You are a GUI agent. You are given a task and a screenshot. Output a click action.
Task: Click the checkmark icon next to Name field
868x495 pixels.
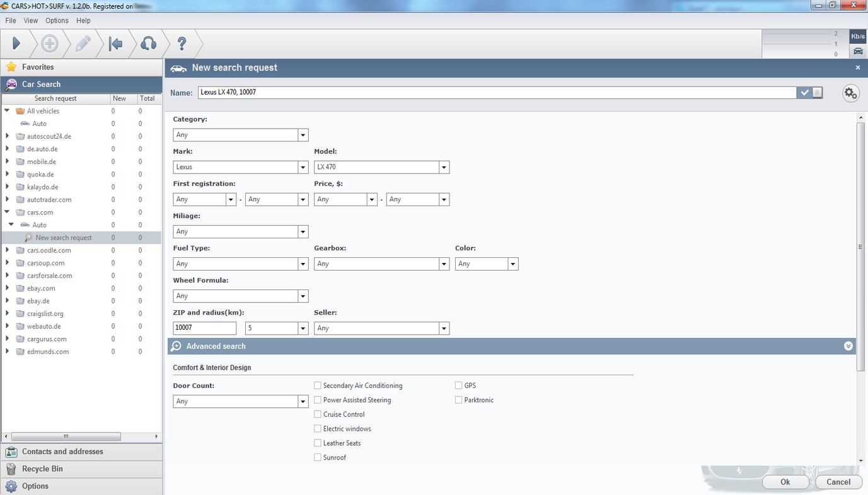(x=804, y=93)
